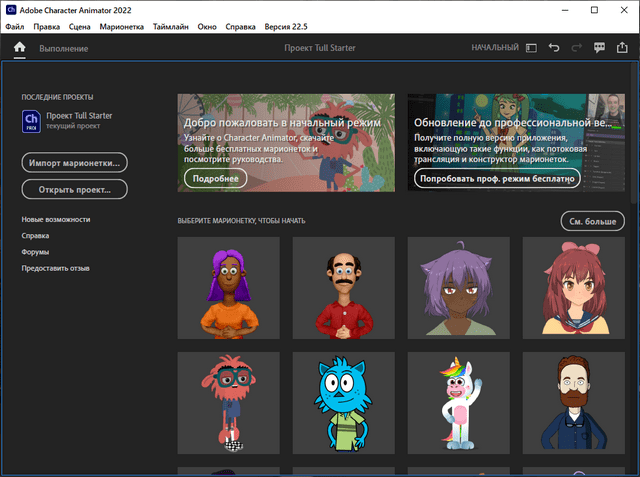Click the Adobe Character Animator title bar logo
640x477 pixels.
click(x=10, y=9)
